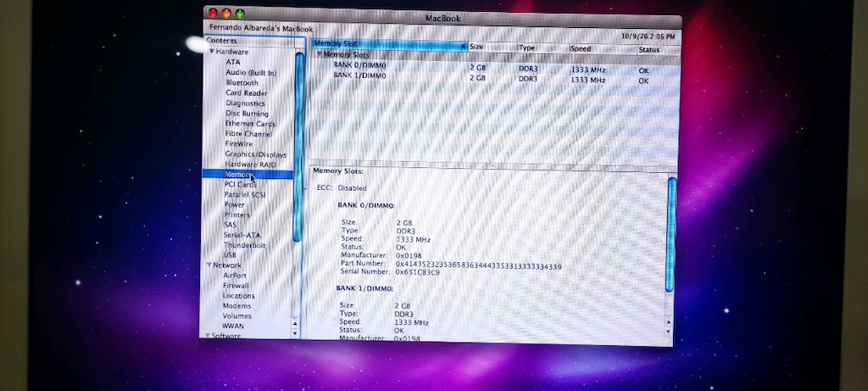Select WWAN under Network
868x391 pixels.
click(233, 326)
